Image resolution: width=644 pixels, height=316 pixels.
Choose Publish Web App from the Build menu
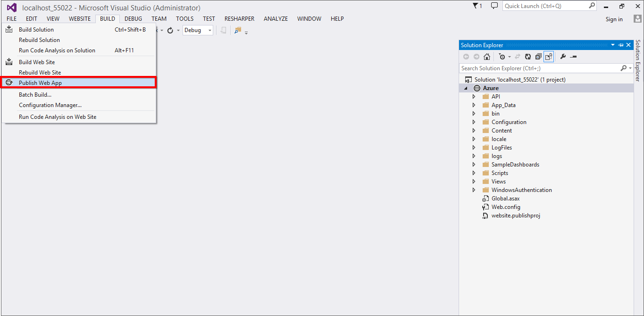click(x=79, y=83)
